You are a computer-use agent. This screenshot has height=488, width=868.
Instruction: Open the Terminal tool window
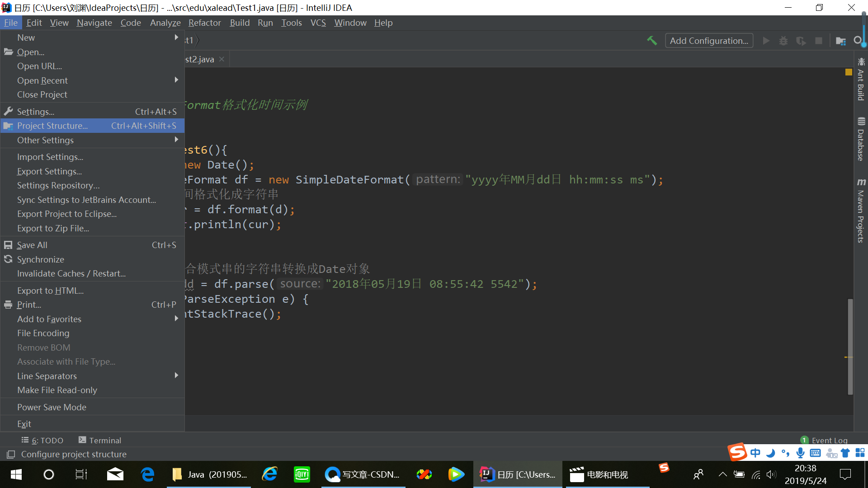pos(100,440)
